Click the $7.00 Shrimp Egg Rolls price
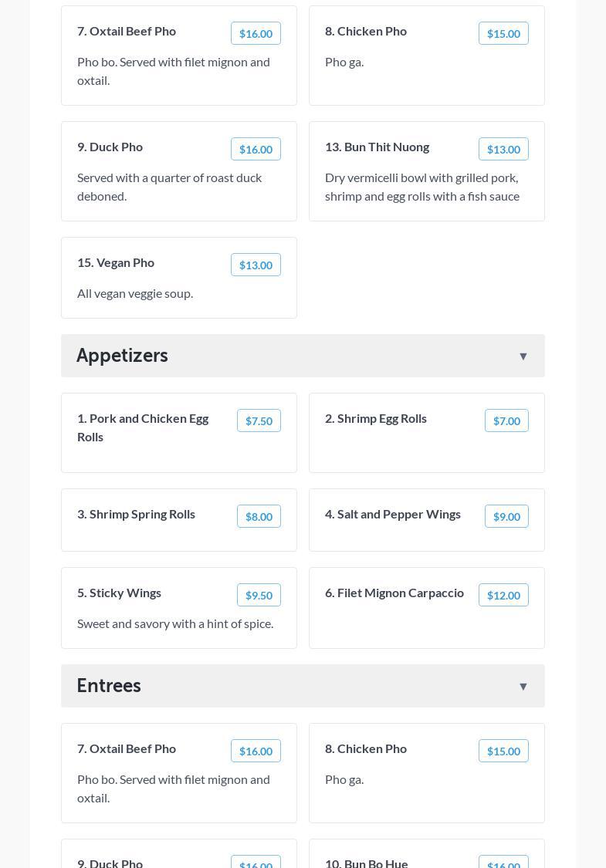Image resolution: width=606 pixels, height=868 pixels. pos(506,420)
